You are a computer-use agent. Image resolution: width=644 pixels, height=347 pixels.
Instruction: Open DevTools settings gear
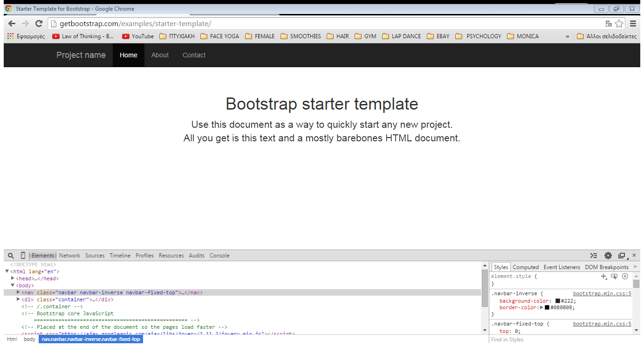tap(608, 256)
